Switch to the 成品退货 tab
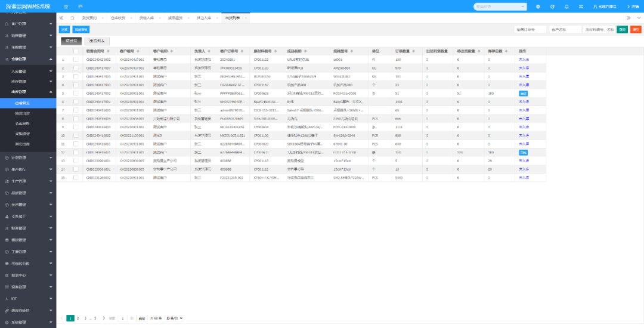Viewport: 644px width, 328px height. [x=175, y=18]
